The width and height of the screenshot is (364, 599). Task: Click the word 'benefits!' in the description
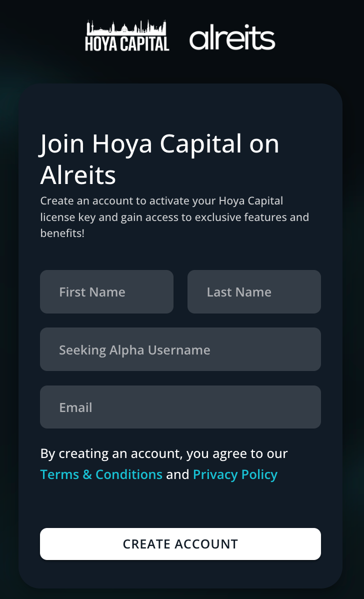[62, 233]
